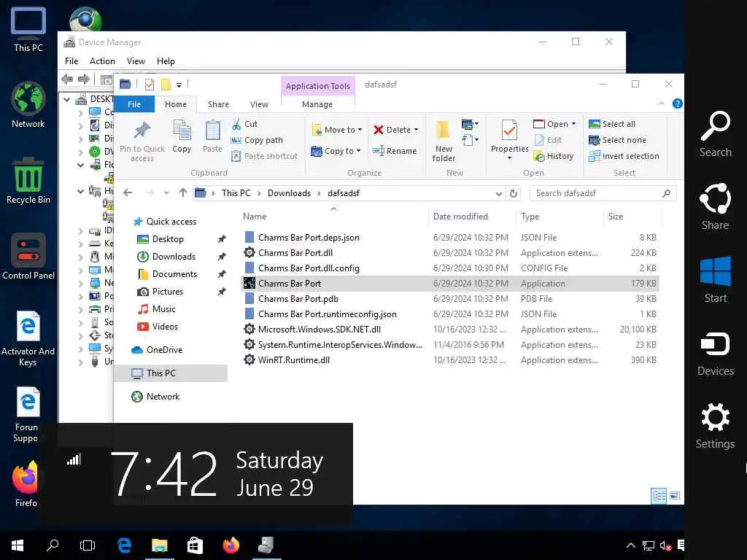Click Select none
Image resolution: width=747 pixels, height=560 pixels.
coord(618,140)
